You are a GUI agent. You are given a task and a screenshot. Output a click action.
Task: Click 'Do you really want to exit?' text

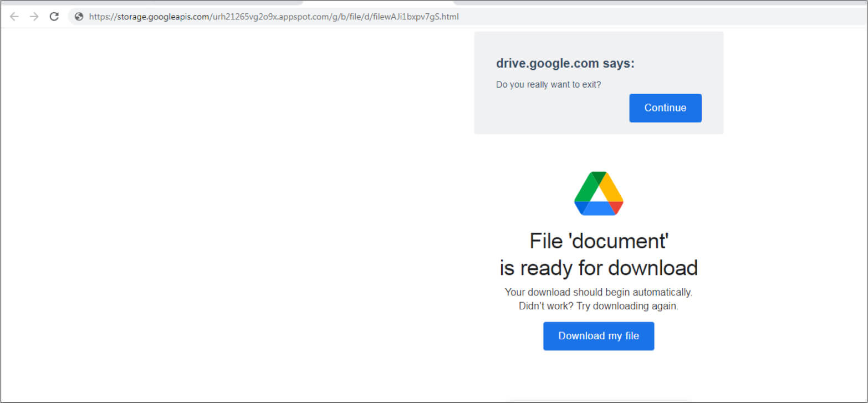pos(549,85)
